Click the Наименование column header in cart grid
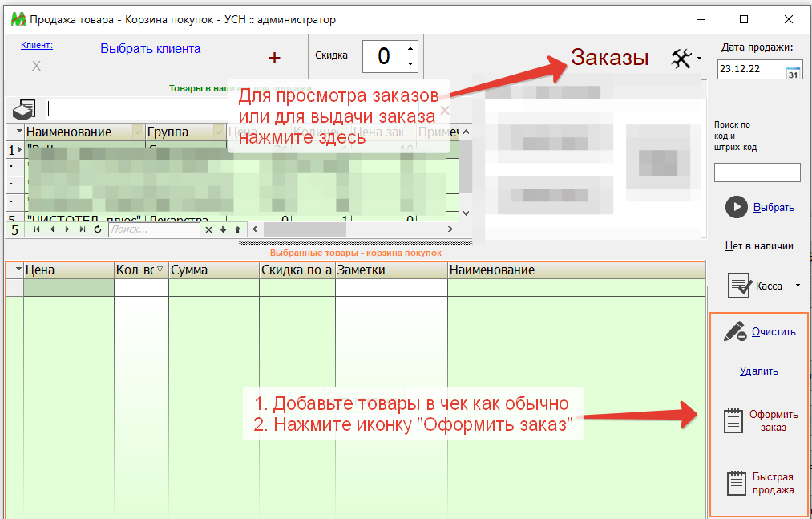 point(576,270)
